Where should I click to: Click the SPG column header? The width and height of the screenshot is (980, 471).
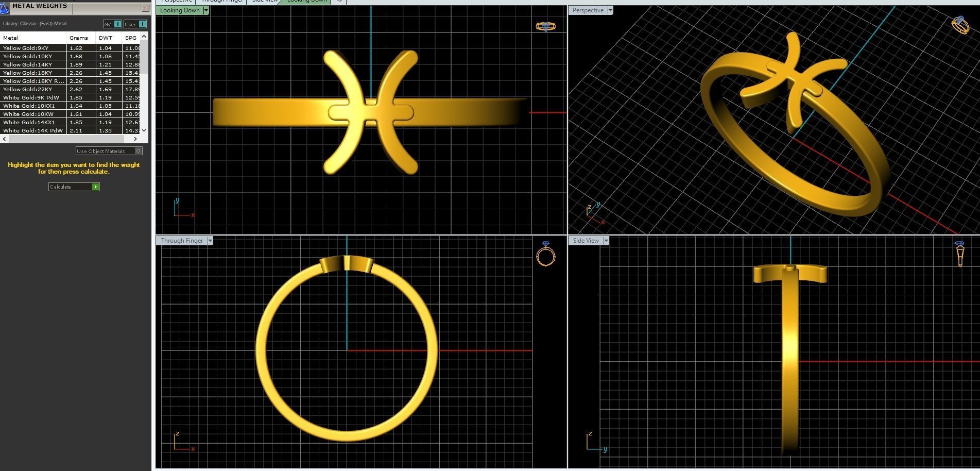tap(131, 38)
